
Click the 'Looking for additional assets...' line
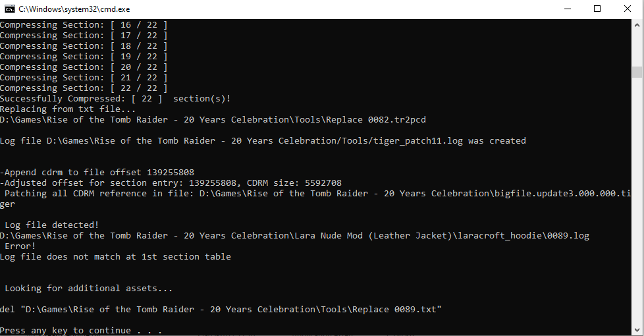click(x=89, y=289)
